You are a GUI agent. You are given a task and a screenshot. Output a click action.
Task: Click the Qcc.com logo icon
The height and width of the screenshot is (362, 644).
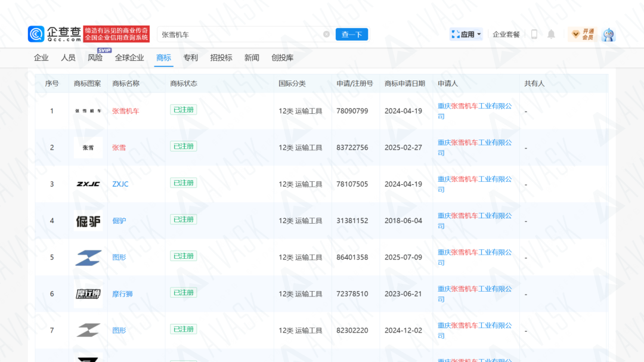pos(36,34)
